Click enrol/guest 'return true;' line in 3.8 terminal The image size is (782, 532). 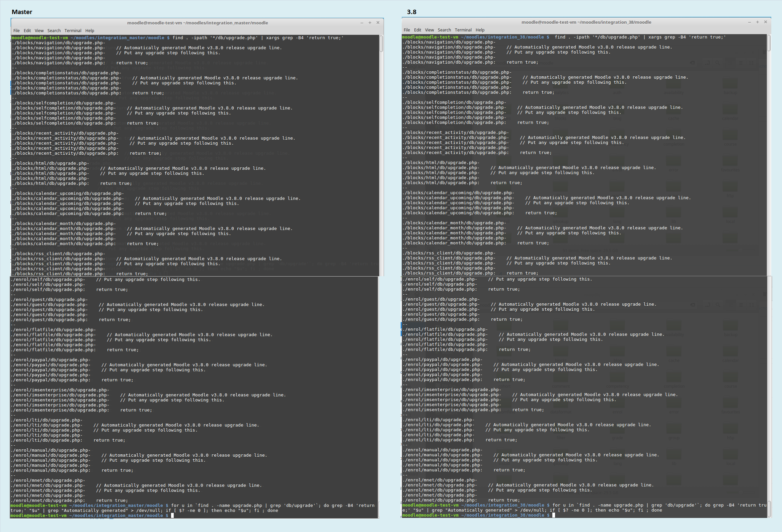463,319
